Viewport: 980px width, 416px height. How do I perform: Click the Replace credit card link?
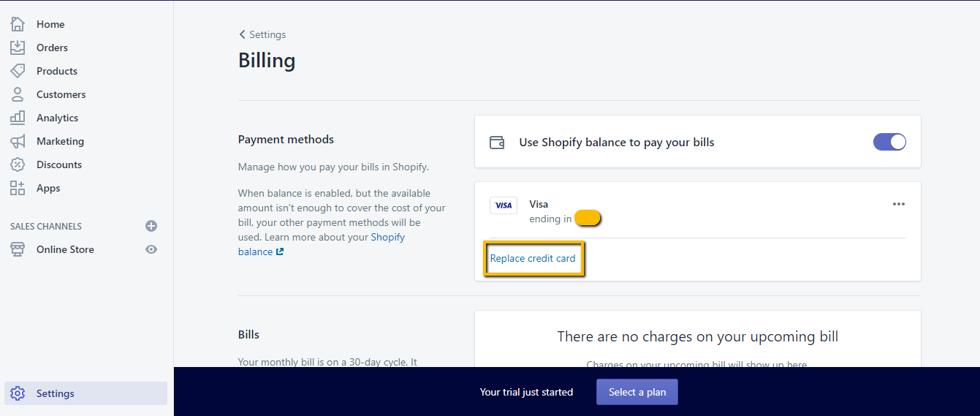tap(533, 258)
